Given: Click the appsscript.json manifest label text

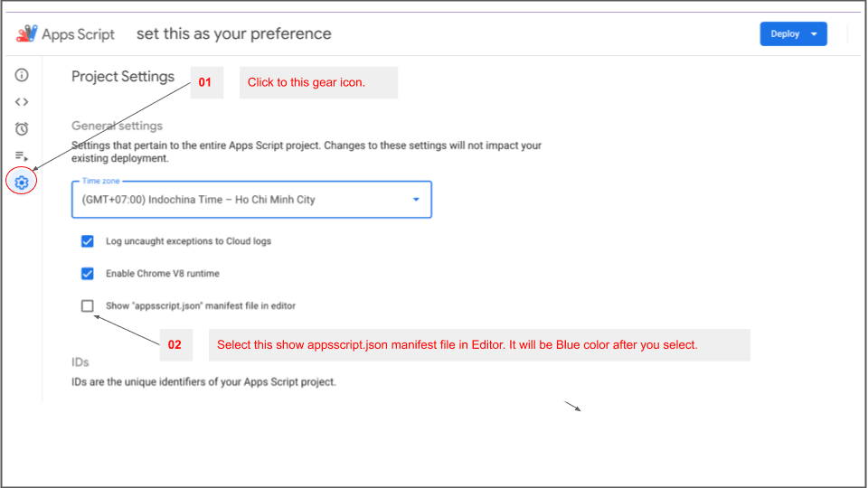Looking at the screenshot, I should [201, 305].
